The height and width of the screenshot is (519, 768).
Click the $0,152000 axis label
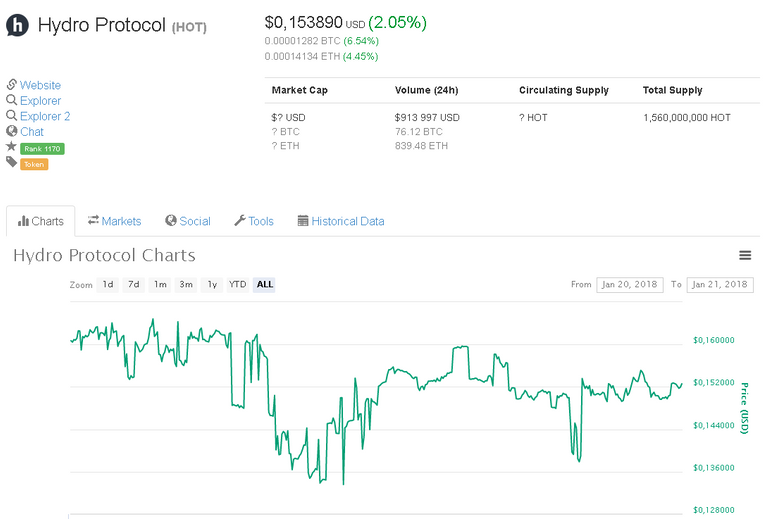click(714, 382)
